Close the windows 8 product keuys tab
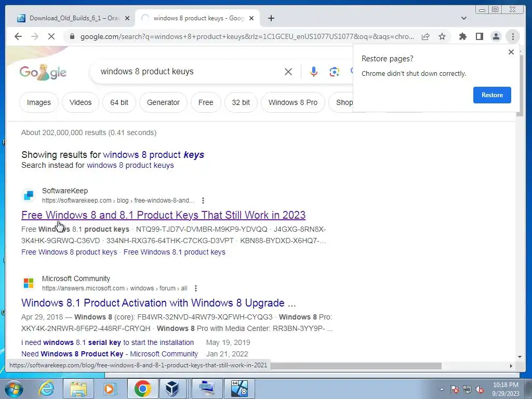This screenshot has width=532, height=399. click(x=251, y=18)
